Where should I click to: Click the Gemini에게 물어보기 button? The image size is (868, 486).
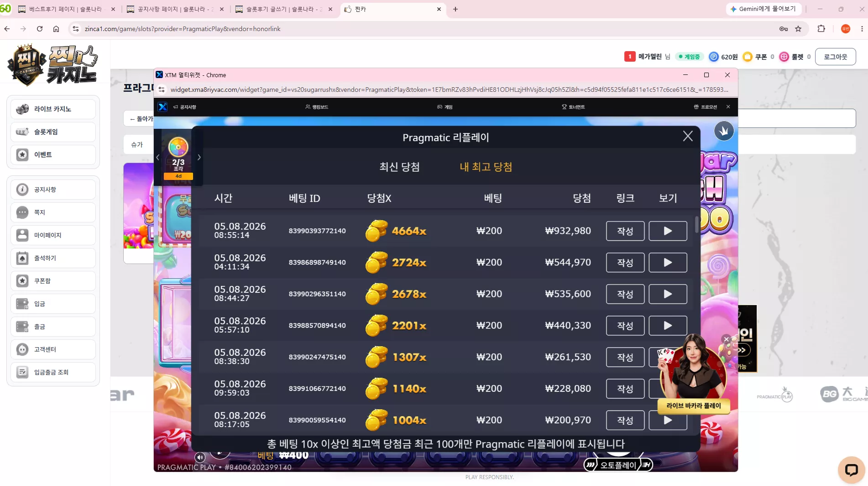[763, 9]
